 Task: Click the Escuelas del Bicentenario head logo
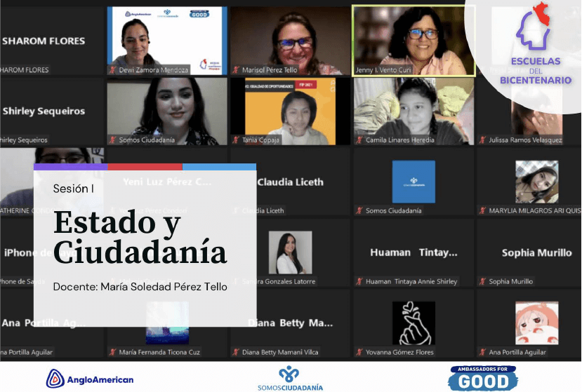(x=534, y=27)
